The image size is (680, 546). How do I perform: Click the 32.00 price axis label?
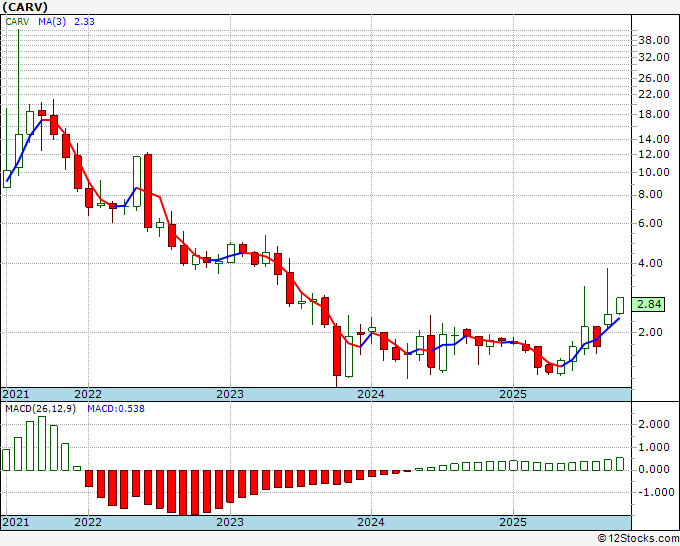[x=654, y=57]
